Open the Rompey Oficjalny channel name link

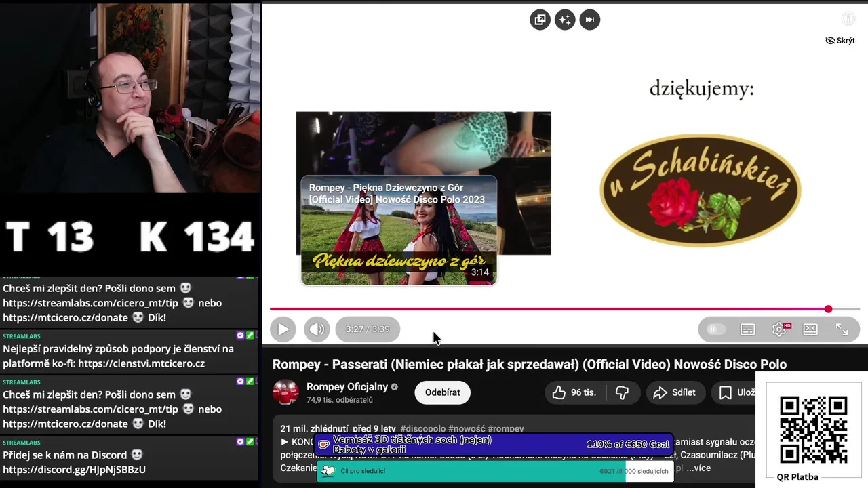[x=347, y=387]
